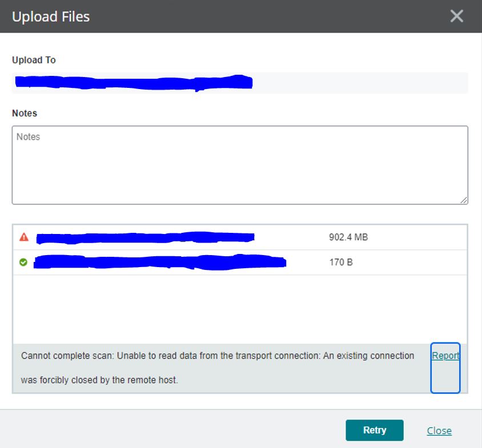Screen dimensions: 482x448
Task: Click the red warning icon for 902.4 MB file
Action: point(24,237)
